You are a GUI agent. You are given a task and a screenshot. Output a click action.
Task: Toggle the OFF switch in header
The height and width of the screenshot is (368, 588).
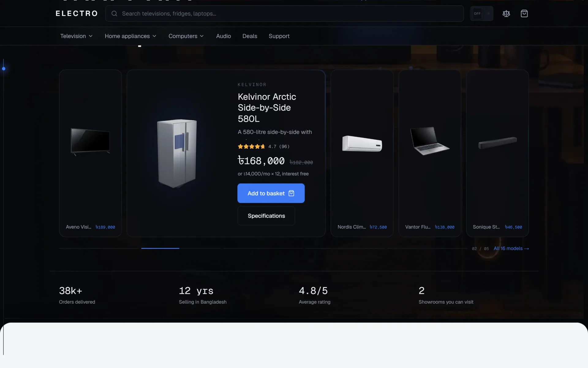coord(481,13)
